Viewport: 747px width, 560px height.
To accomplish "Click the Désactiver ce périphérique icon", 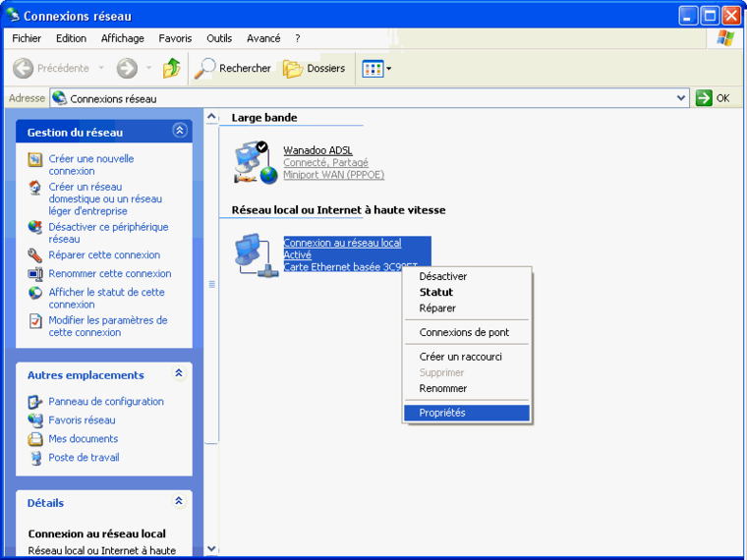I will pos(35,227).
